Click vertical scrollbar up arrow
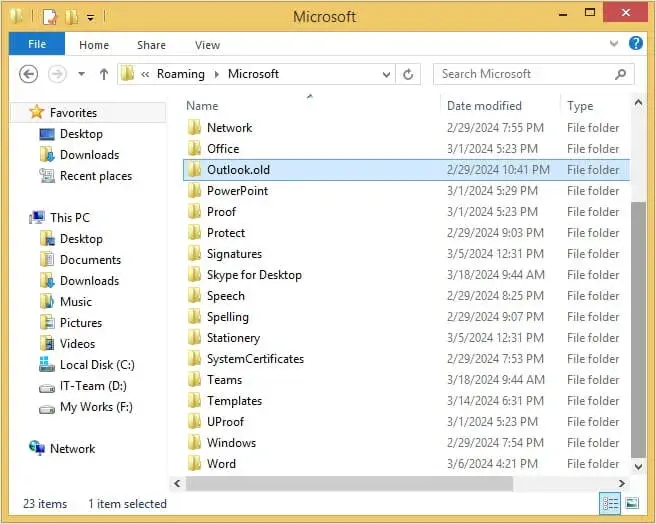This screenshot has height=524, width=656. [x=638, y=103]
